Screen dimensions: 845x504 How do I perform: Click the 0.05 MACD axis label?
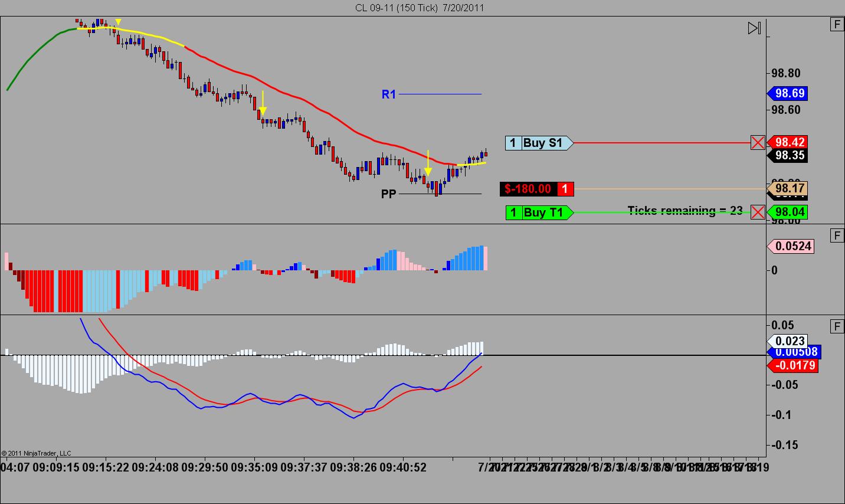783,325
